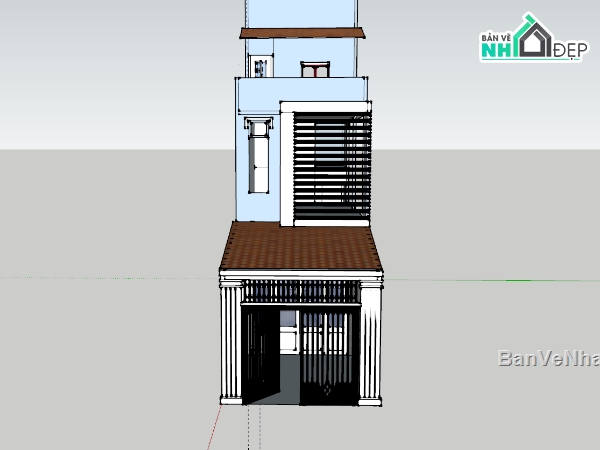600x450 pixels.
Task: Select the right gate panel with vertical bars
Action: (x=332, y=355)
